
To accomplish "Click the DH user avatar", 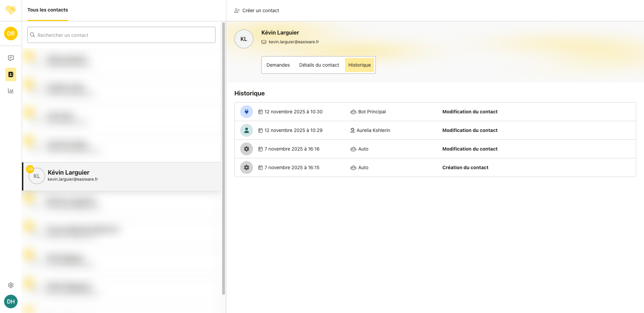I will pyautogui.click(x=11, y=301).
